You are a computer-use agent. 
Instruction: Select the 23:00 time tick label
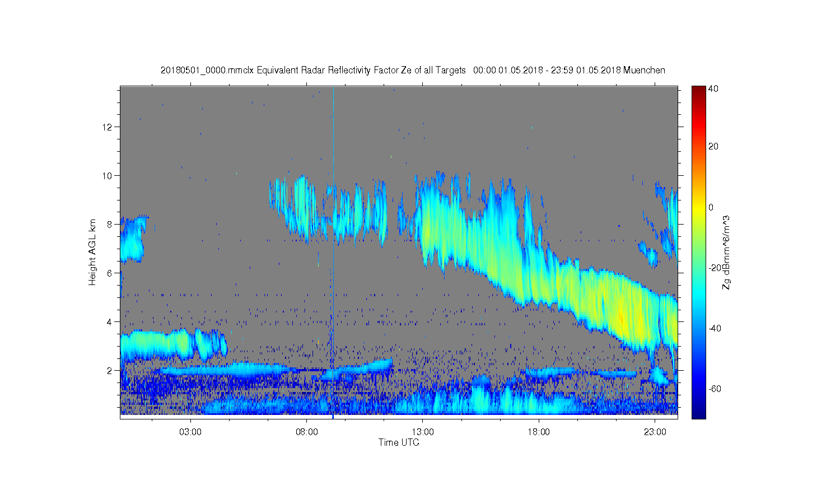pos(655,432)
